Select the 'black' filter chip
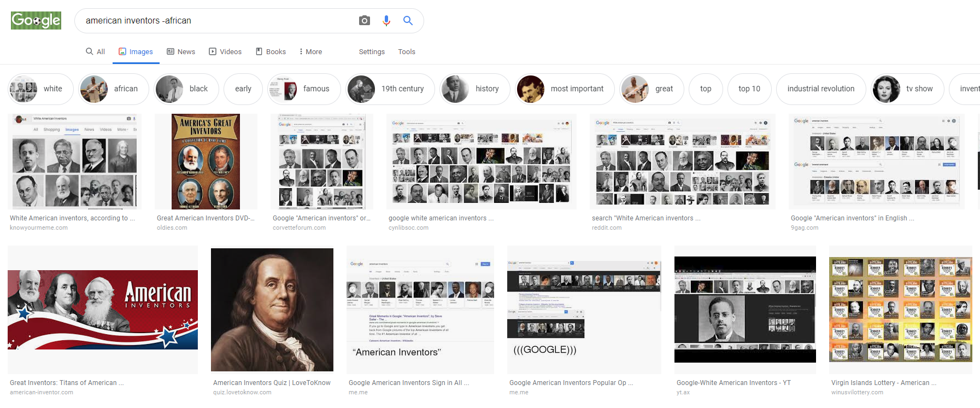Viewport: 980px width, 408px height. click(186, 89)
